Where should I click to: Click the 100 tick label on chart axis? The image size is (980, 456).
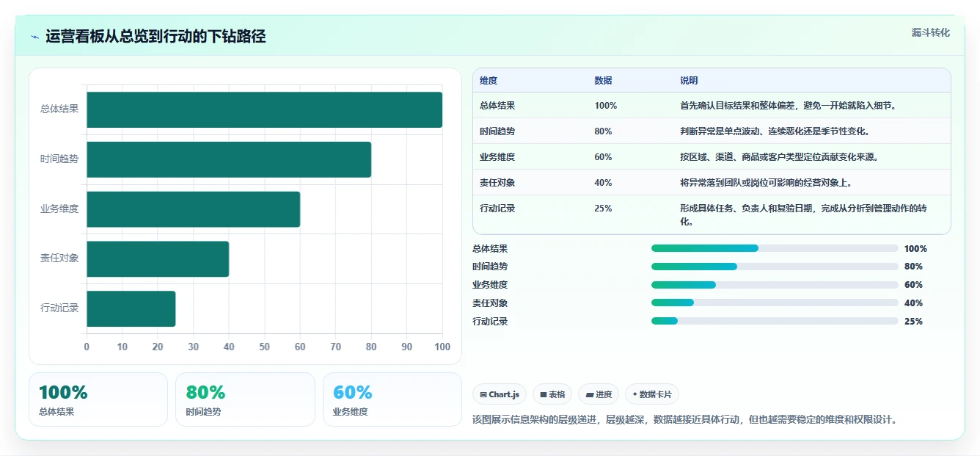442,347
